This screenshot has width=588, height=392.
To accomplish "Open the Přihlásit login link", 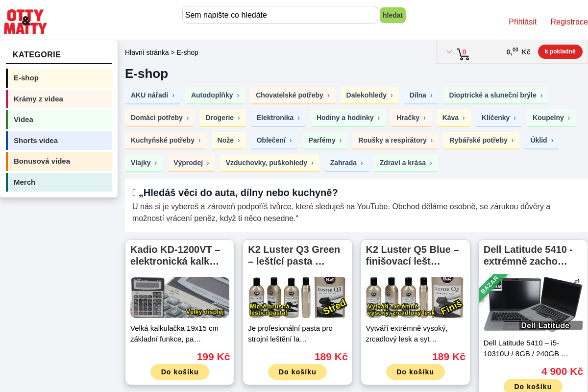I will coord(522,22).
